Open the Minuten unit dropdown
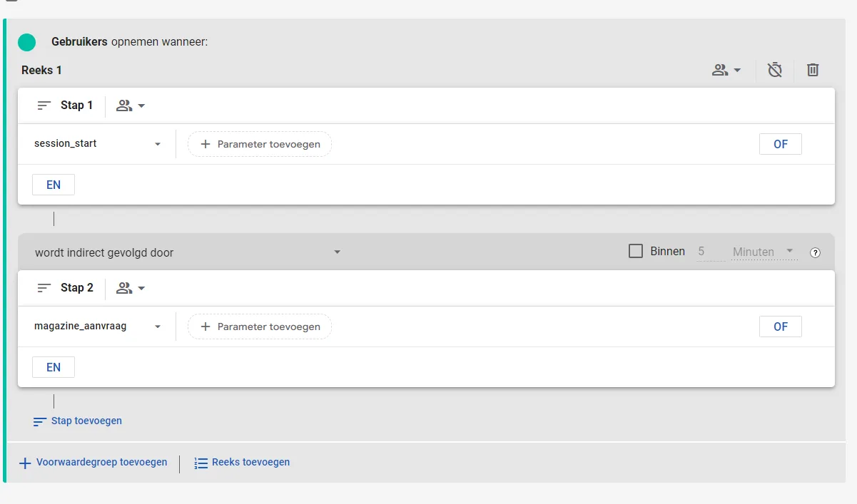Screen dimensions: 857x504 [x=764, y=252]
